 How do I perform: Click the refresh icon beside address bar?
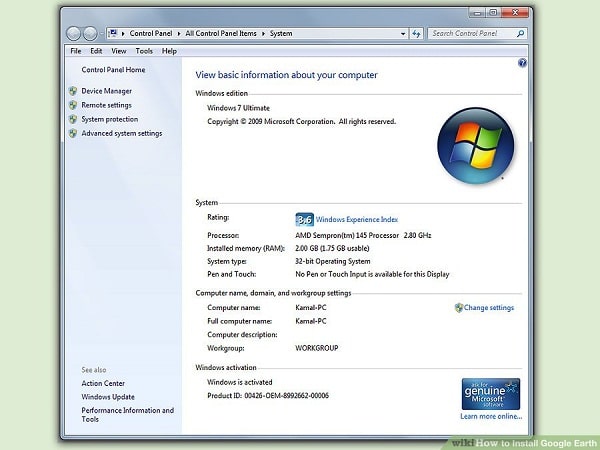pyautogui.click(x=416, y=34)
